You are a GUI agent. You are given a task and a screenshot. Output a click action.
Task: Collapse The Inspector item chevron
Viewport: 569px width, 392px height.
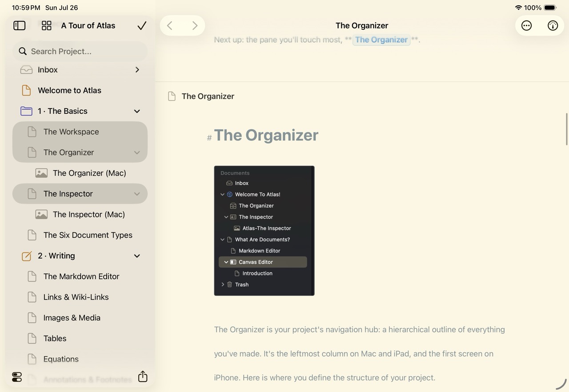(137, 194)
